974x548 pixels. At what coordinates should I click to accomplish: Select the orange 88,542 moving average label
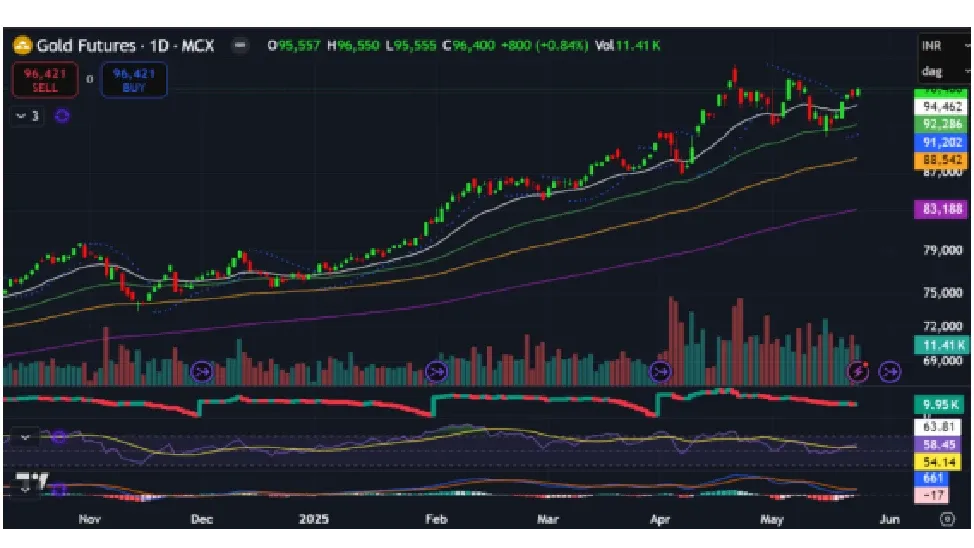coord(942,160)
